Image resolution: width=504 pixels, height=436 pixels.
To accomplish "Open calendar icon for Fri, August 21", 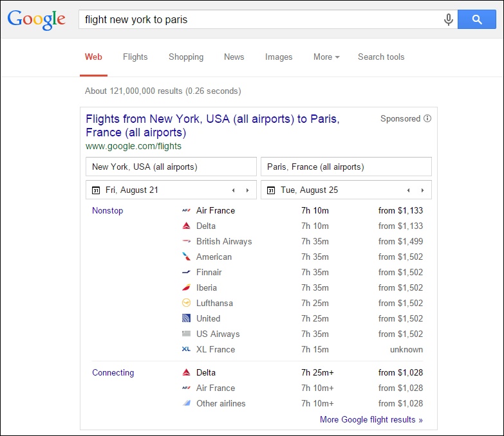I will [x=96, y=190].
